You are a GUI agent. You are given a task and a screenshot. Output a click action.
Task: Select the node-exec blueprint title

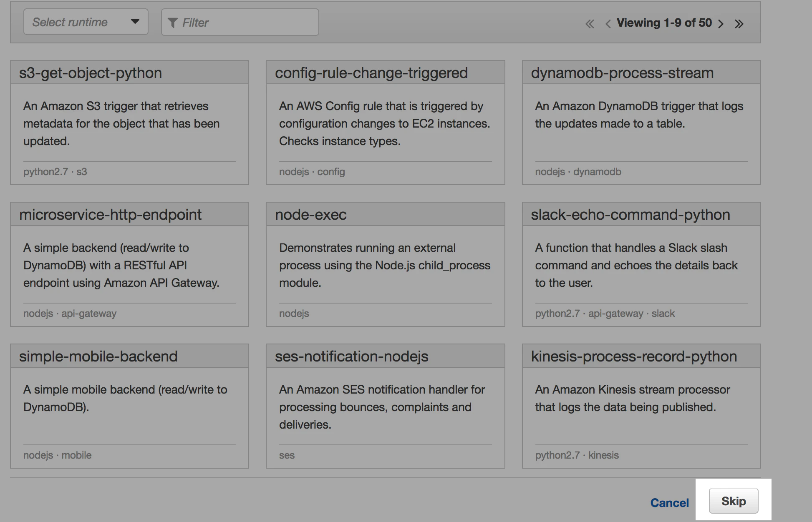(x=311, y=215)
